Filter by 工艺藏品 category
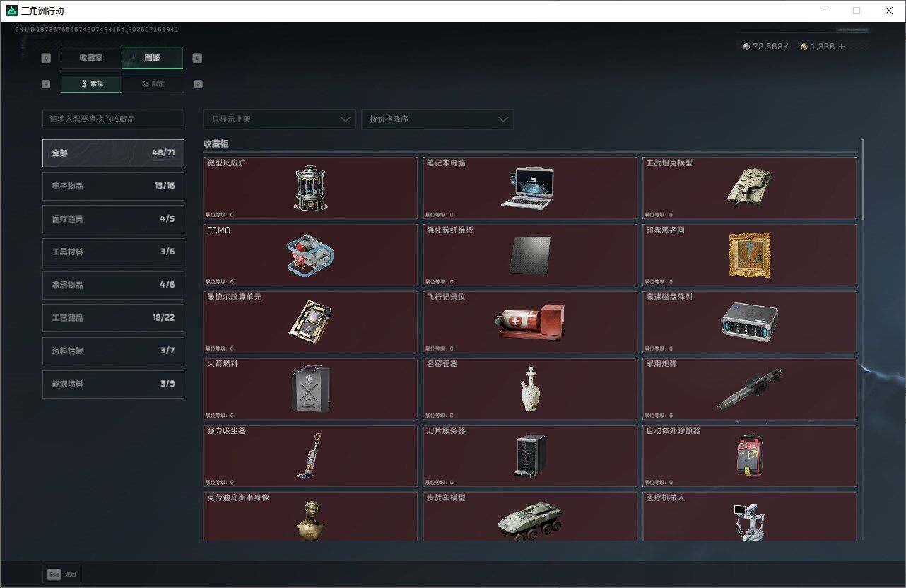 (113, 318)
